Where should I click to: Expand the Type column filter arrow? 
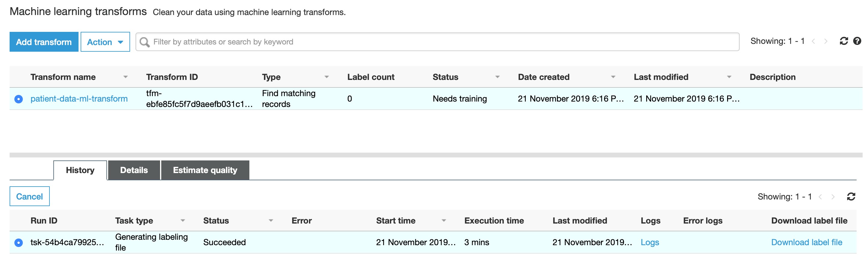point(326,77)
